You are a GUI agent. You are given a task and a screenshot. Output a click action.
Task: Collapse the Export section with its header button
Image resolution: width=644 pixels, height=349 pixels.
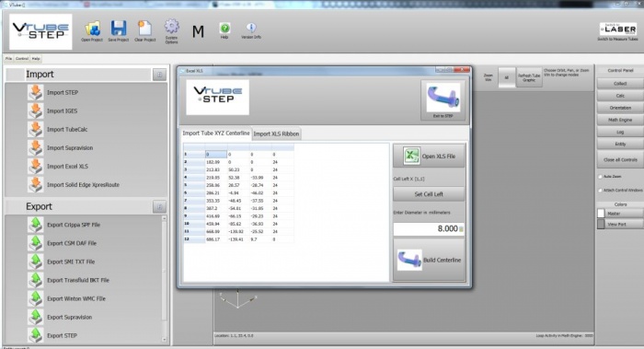pyautogui.click(x=159, y=207)
